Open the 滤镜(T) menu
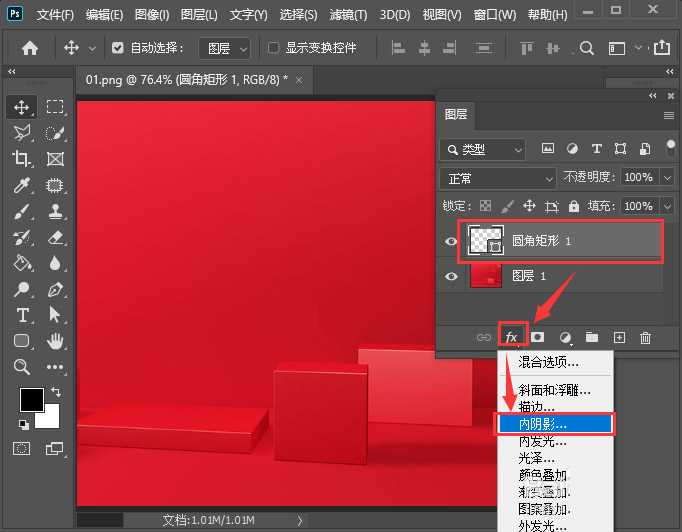Viewport: 682px width, 532px height. pos(349,15)
